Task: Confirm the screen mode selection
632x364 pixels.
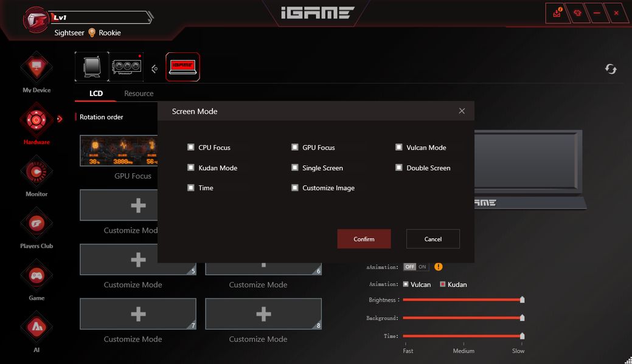Action: tap(364, 239)
